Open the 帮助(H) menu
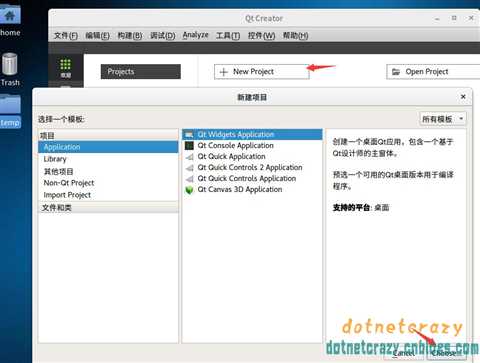Image resolution: width=480 pixels, height=363 pixels. click(295, 35)
